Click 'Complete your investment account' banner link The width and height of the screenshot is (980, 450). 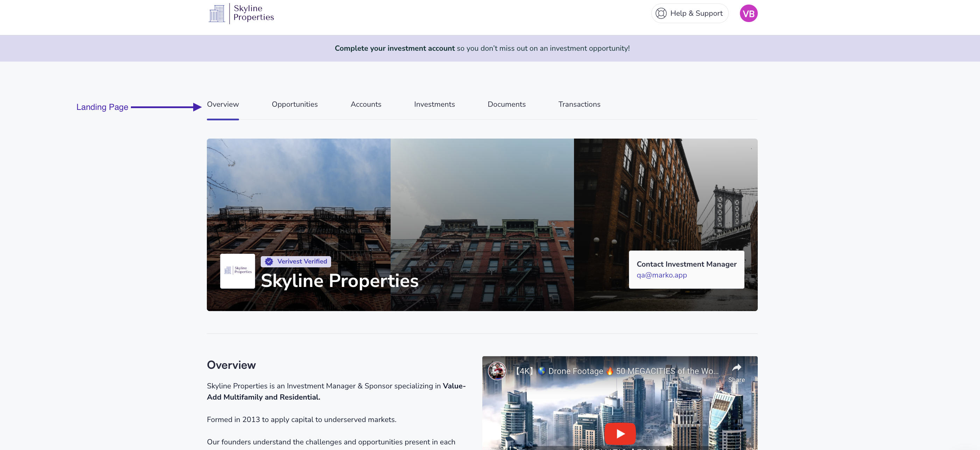[394, 48]
